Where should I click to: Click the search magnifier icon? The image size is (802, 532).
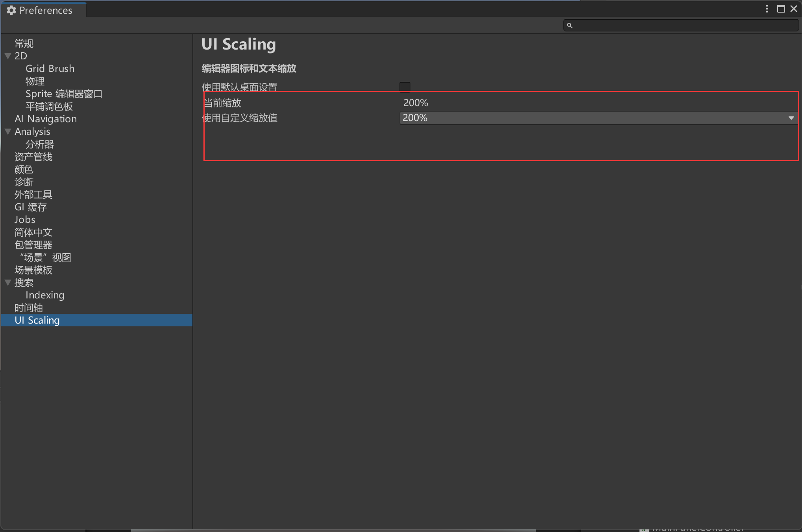coord(569,26)
